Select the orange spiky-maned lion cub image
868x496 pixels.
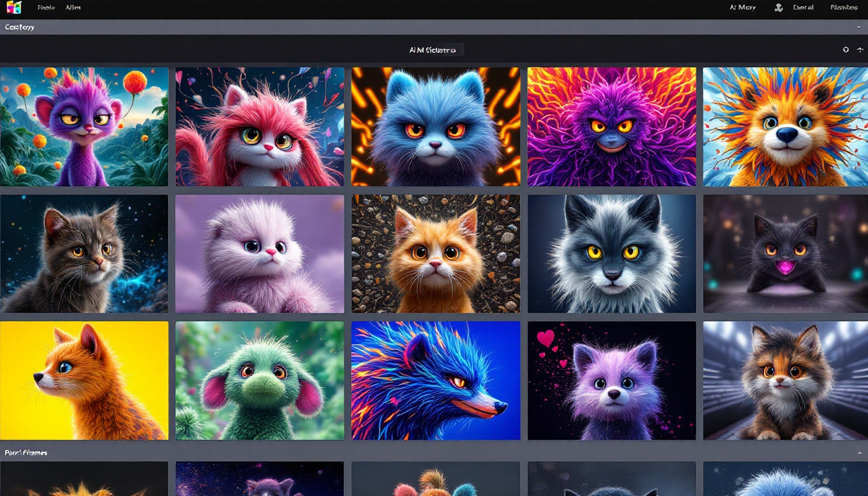[785, 127]
